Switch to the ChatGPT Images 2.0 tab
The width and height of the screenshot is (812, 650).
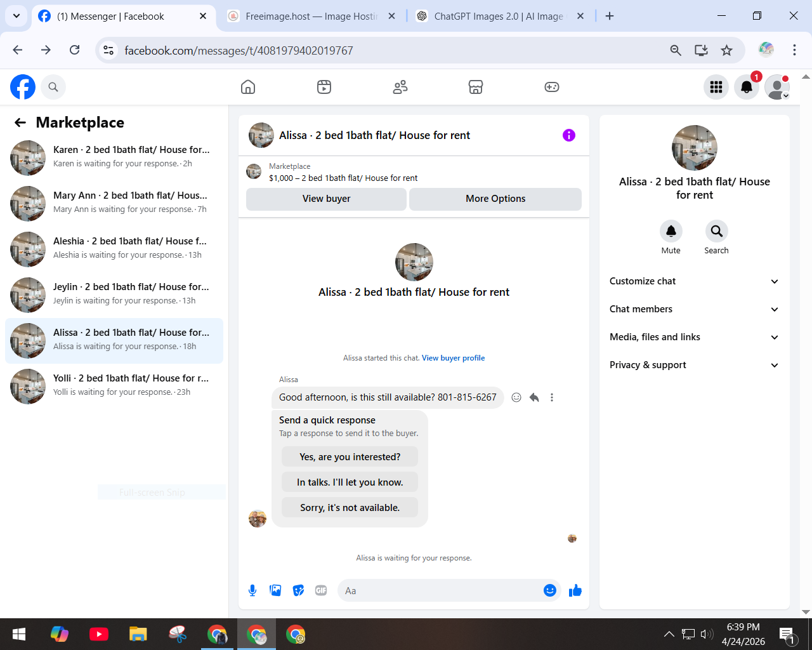501,17
